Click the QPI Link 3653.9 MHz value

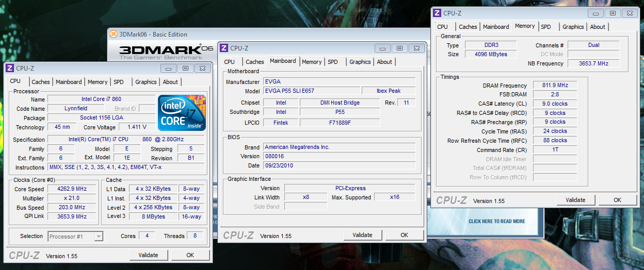(x=72, y=216)
